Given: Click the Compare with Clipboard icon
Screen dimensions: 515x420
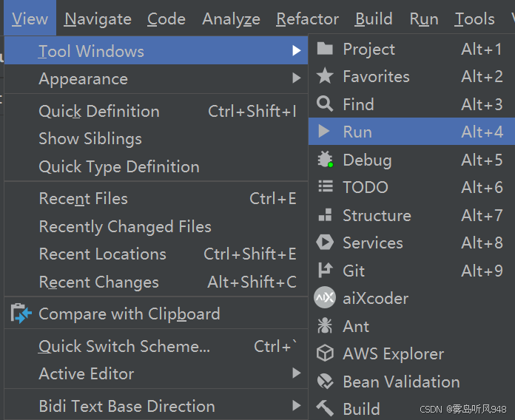Looking at the screenshot, I should click(x=21, y=314).
